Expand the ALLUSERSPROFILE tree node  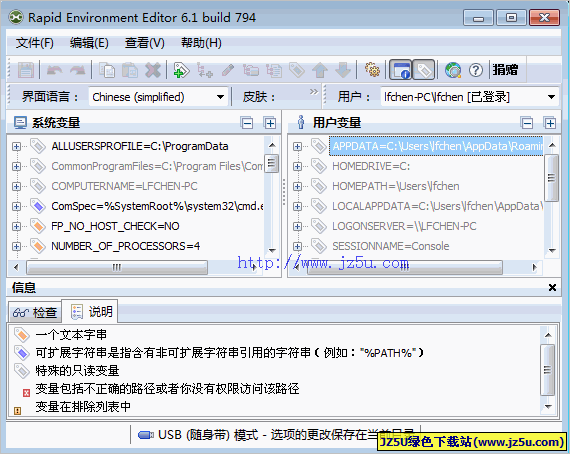(x=16, y=146)
